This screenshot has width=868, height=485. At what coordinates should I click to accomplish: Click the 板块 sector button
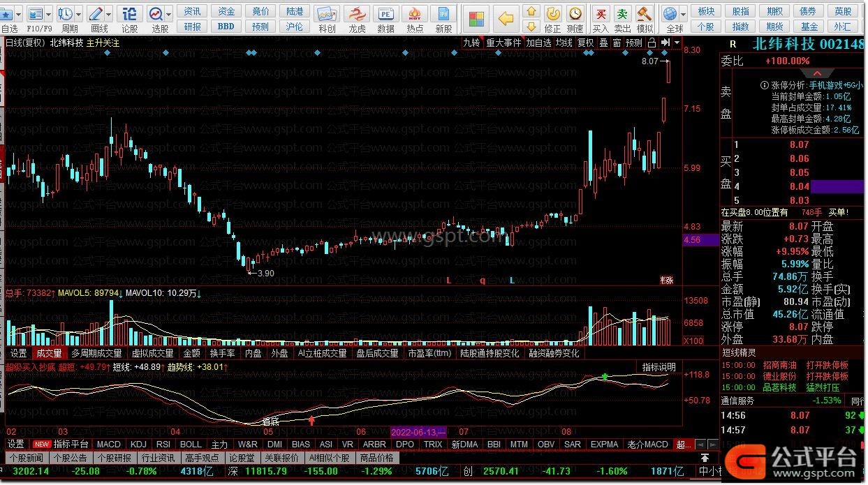pyautogui.click(x=707, y=11)
